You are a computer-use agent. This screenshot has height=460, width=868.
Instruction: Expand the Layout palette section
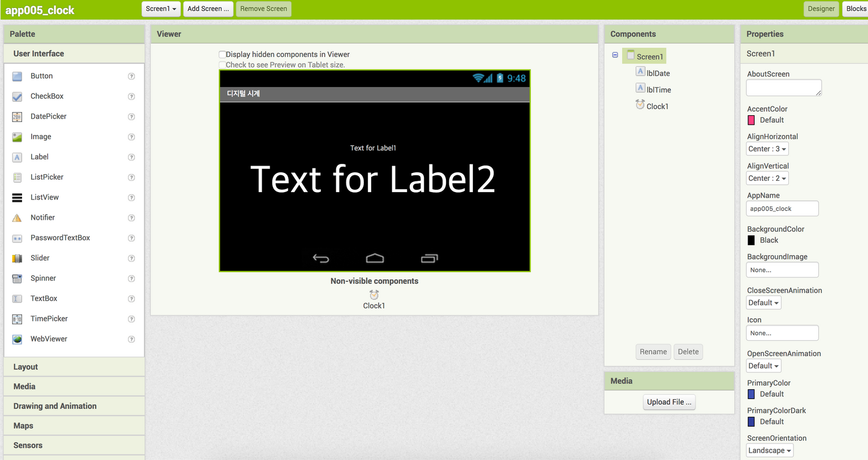(x=74, y=367)
